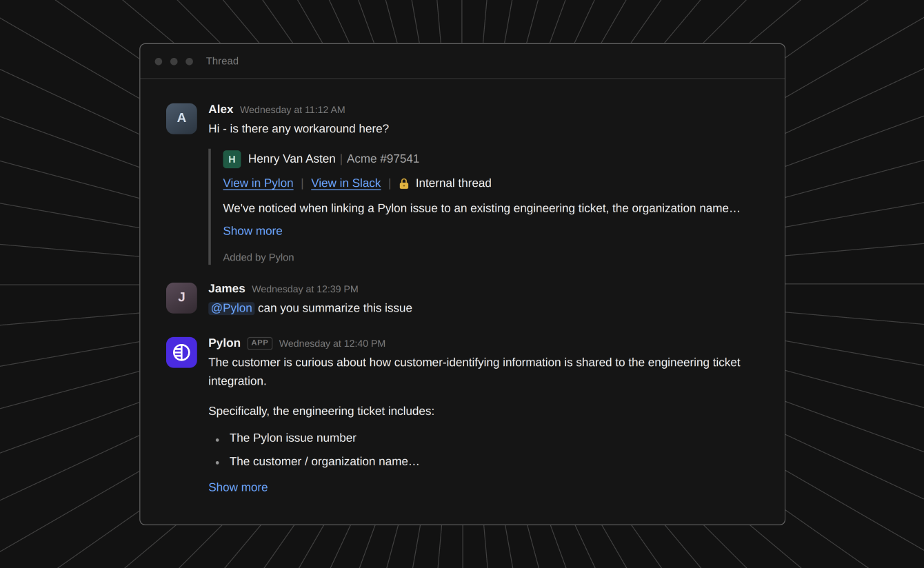The image size is (924, 568).
Task: Click the Pylon app logo avatar
Action: click(x=181, y=352)
